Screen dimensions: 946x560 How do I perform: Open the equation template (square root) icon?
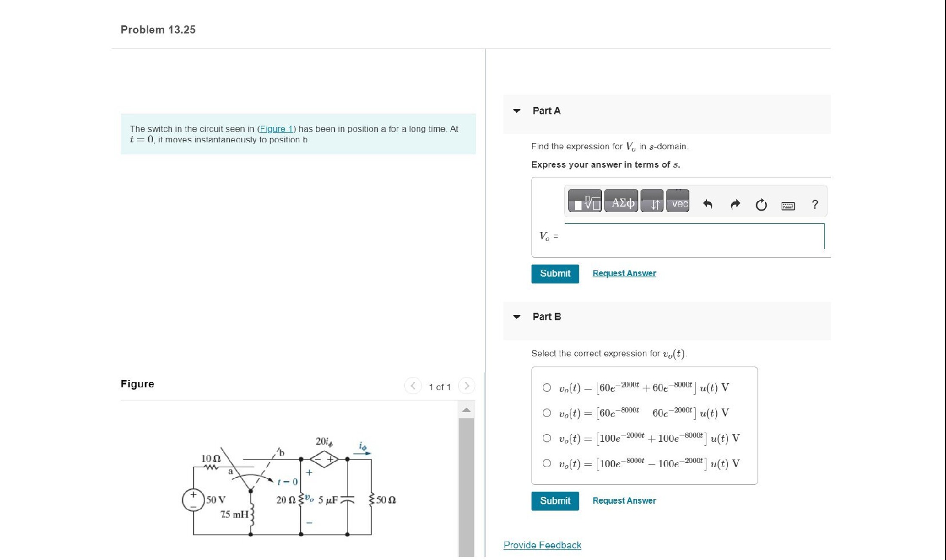coord(585,202)
